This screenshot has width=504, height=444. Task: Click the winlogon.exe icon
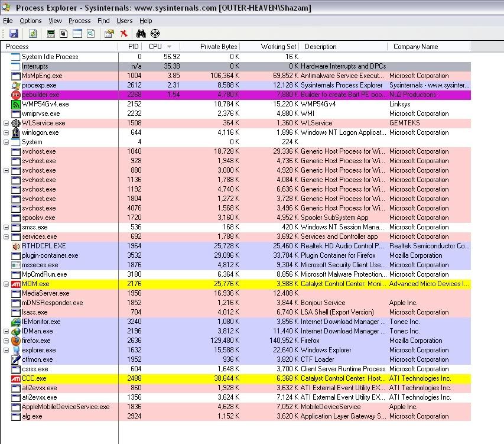16,132
